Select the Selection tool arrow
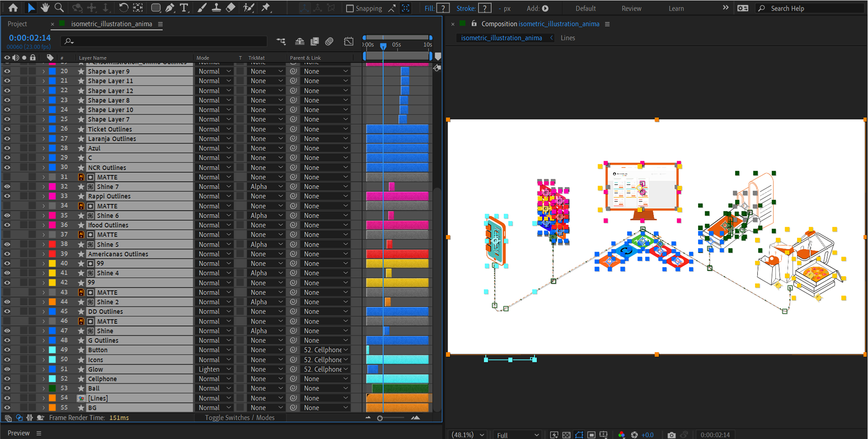 [x=31, y=8]
